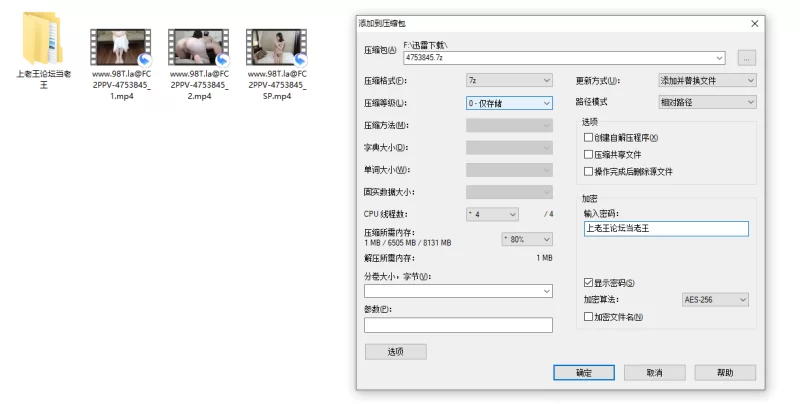
Task: Click the 取消 button
Action: (x=654, y=372)
